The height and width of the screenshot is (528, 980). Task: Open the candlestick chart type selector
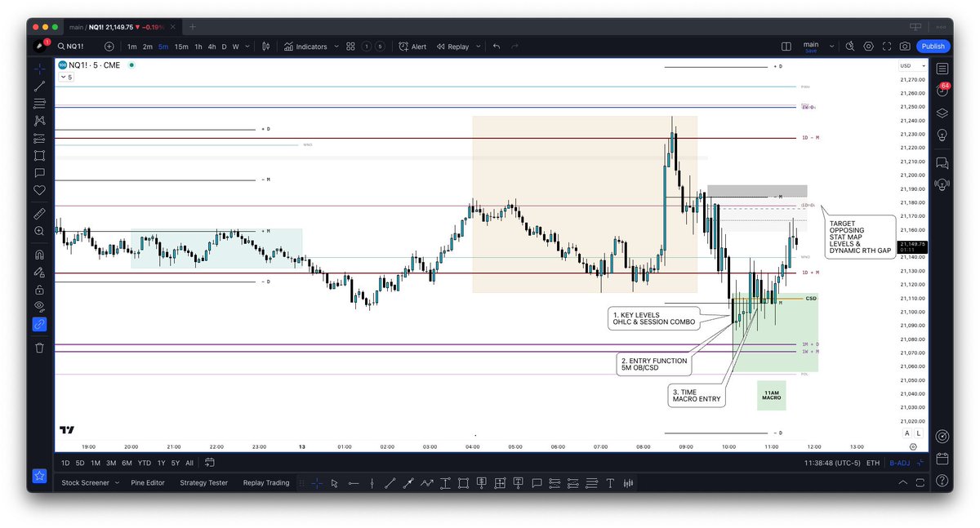pyautogui.click(x=265, y=47)
